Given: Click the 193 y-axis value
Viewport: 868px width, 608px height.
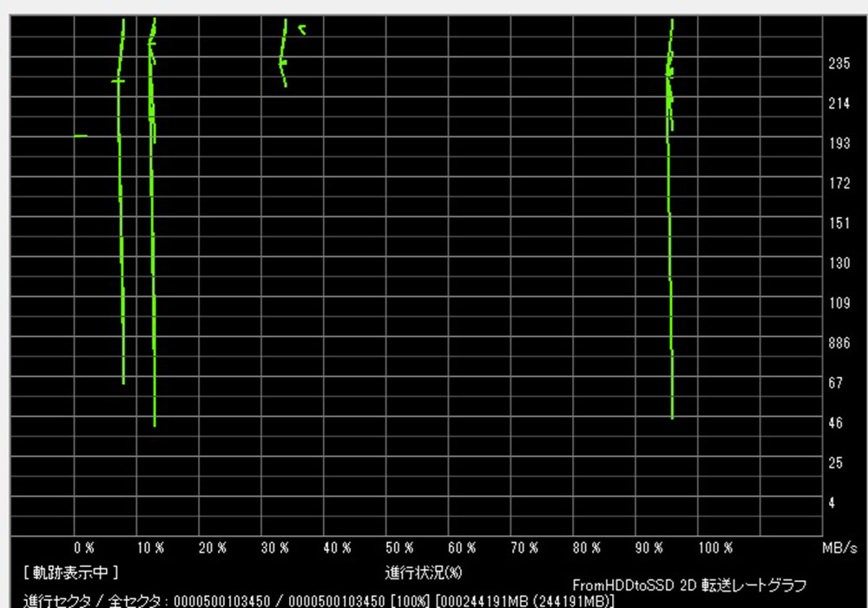Looking at the screenshot, I should click(838, 143).
